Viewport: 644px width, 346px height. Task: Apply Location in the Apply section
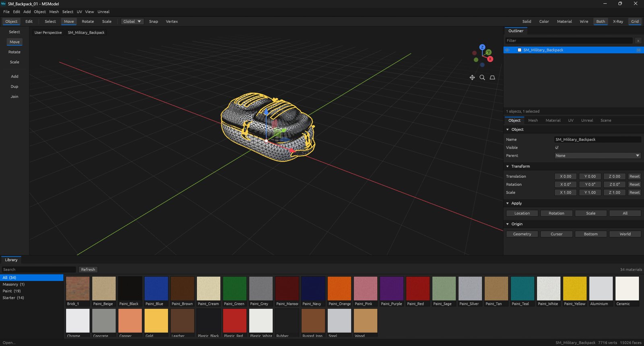tap(522, 213)
